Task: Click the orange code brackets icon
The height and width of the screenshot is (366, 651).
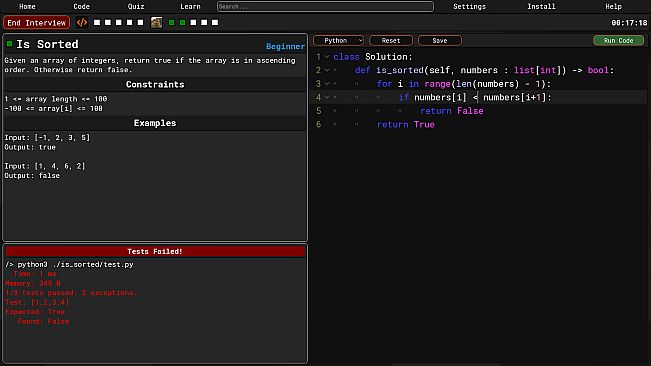Action: (82, 22)
